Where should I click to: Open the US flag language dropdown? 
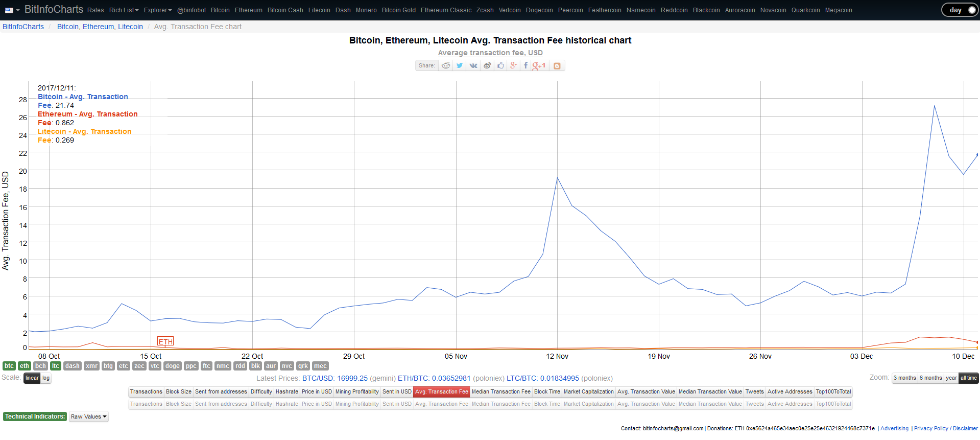pyautogui.click(x=12, y=10)
